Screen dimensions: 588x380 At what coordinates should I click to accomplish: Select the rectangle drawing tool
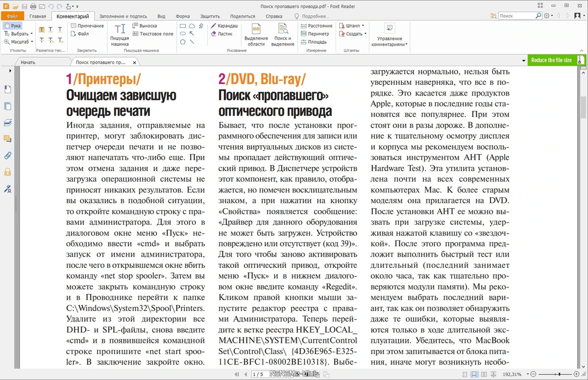[183, 25]
